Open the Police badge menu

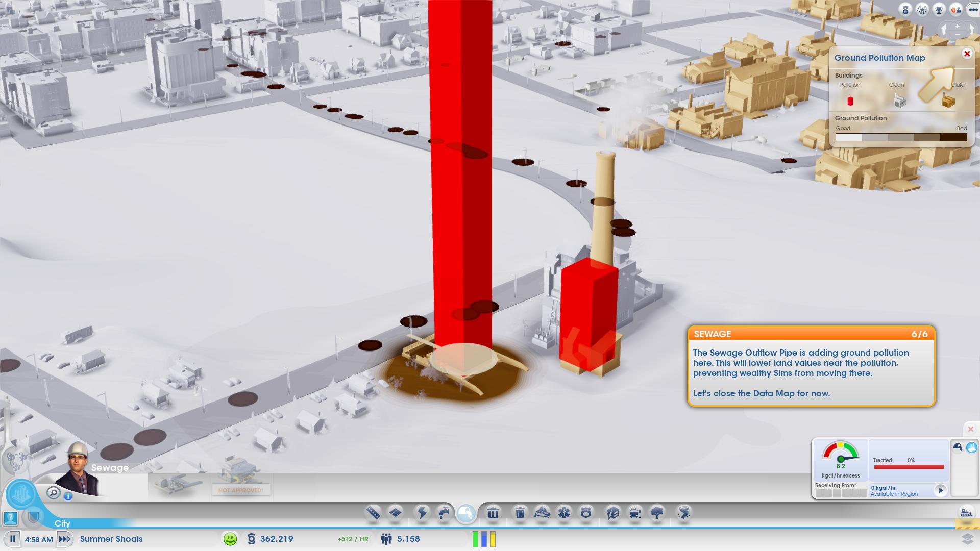pyautogui.click(x=586, y=512)
